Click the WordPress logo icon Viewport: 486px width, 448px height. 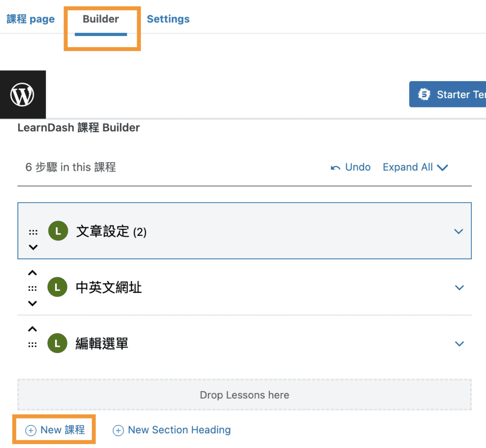tap(23, 94)
